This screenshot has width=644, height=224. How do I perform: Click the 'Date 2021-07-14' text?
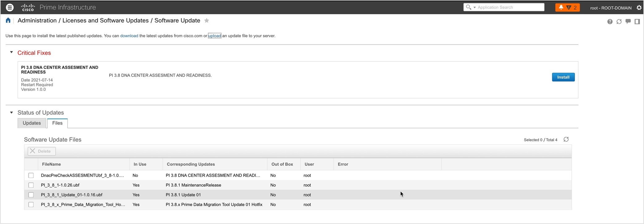coord(37,80)
